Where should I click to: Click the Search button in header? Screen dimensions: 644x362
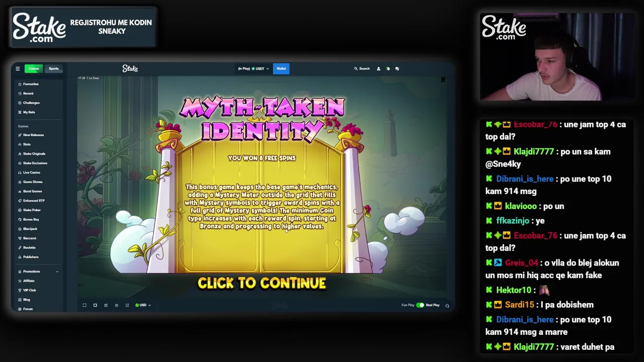click(x=362, y=69)
